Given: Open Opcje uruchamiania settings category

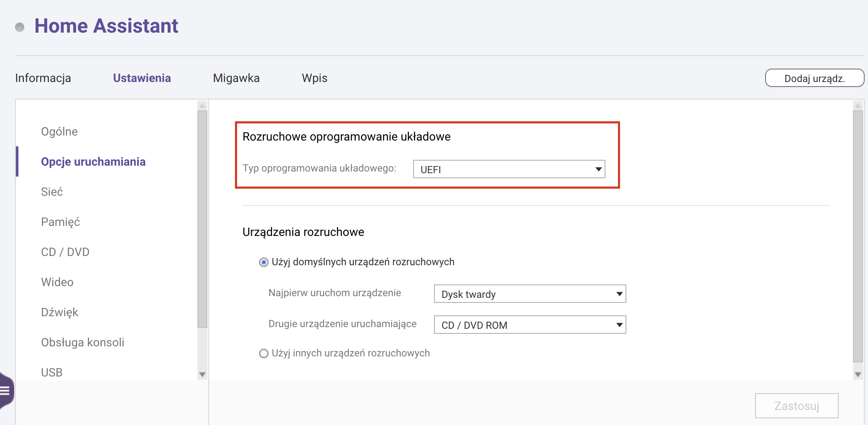Looking at the screenshot, I should 93,161.
